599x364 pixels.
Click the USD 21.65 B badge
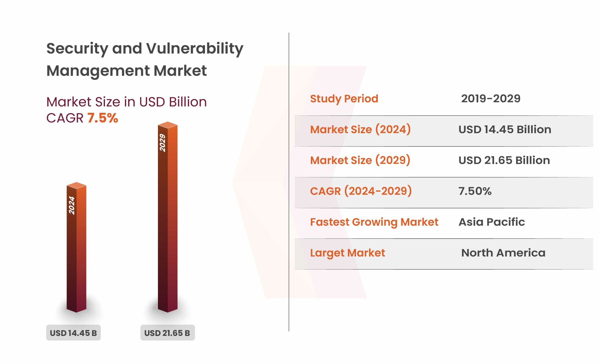click(x=168, y=333)
